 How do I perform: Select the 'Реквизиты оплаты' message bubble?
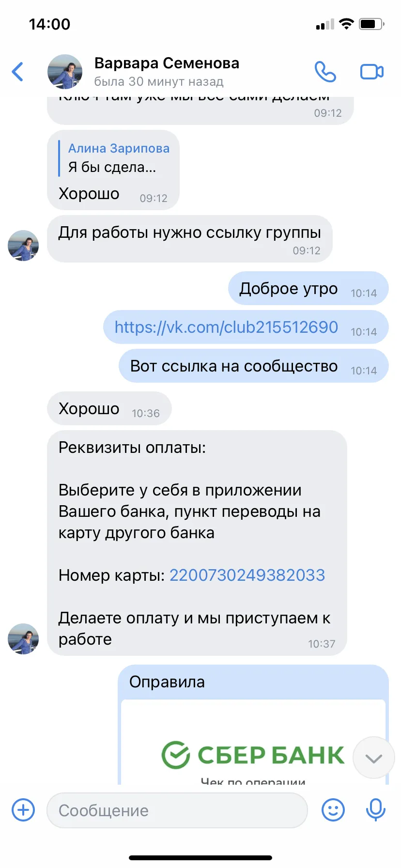coord(197,543)
